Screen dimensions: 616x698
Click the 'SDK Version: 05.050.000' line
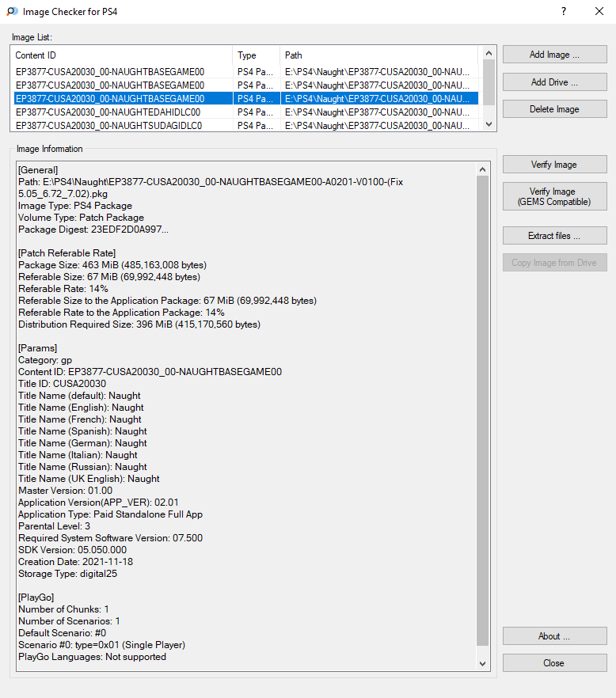73,550
